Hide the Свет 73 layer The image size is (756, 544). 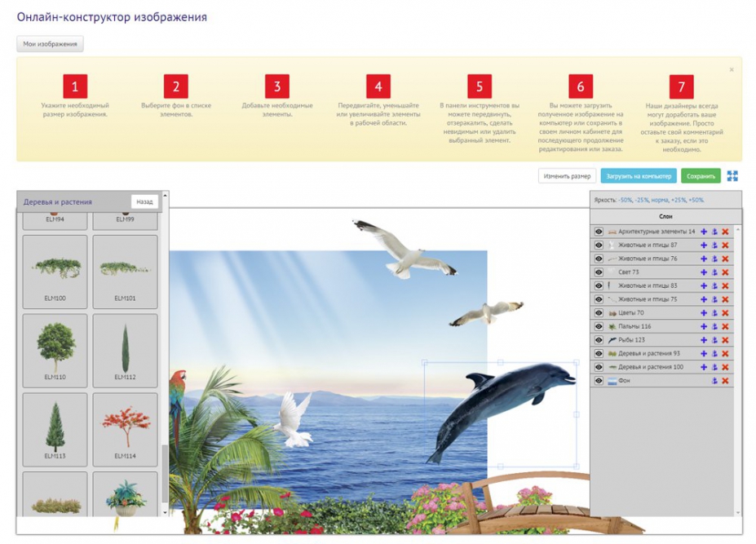599,272
